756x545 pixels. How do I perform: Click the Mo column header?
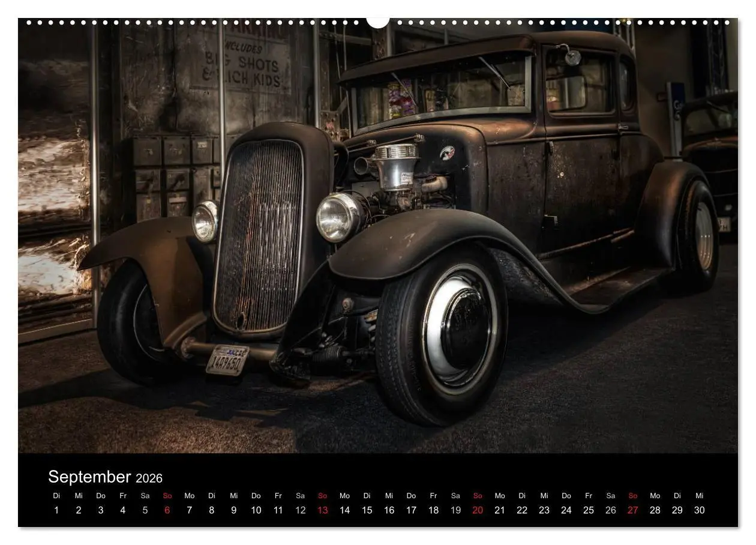click(188, 496)
